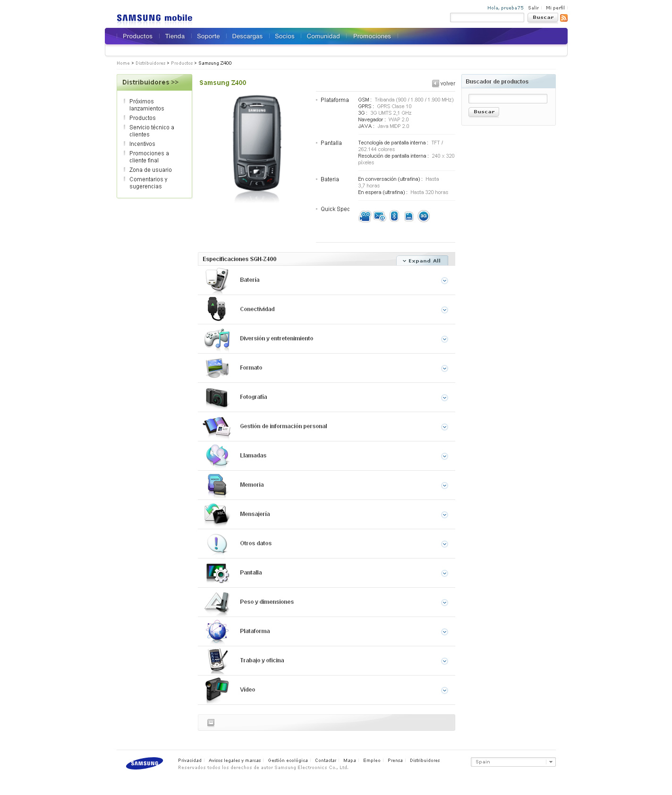Screen dimensions: 672x795
Task: Click the Fotografía camera icon
Action: (x=217, y=397)
